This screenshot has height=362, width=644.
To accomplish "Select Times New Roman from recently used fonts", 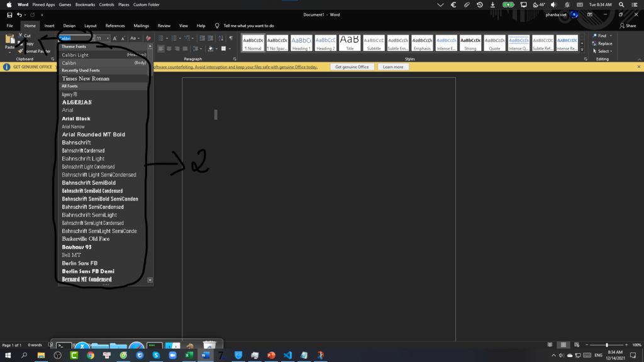I will click(104, 79).
